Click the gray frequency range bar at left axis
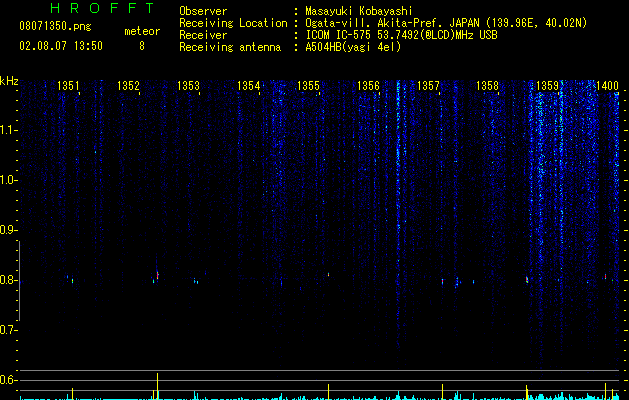The width and height of the screenshot is (629, 400). click(x=19, y=281)
